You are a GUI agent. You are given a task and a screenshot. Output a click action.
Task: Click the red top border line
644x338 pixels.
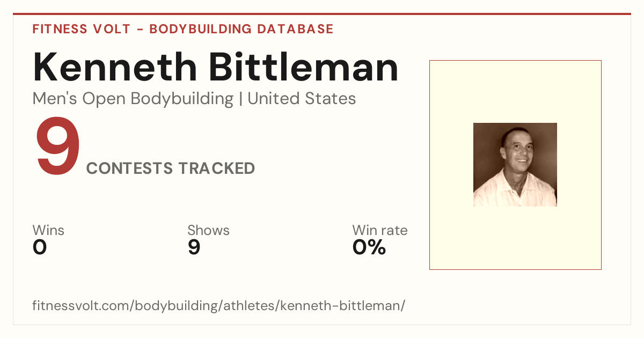click(x=322, y=14)
